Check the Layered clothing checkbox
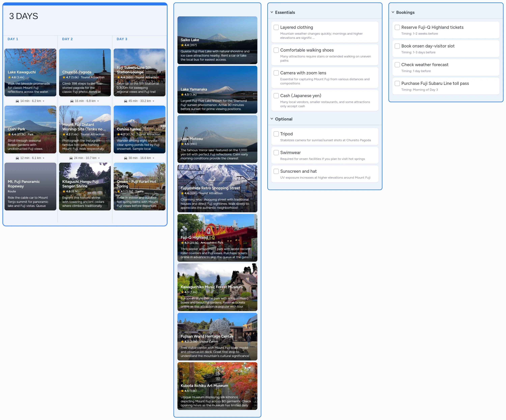This screenshot has height=420, width=506. point(276,28)
